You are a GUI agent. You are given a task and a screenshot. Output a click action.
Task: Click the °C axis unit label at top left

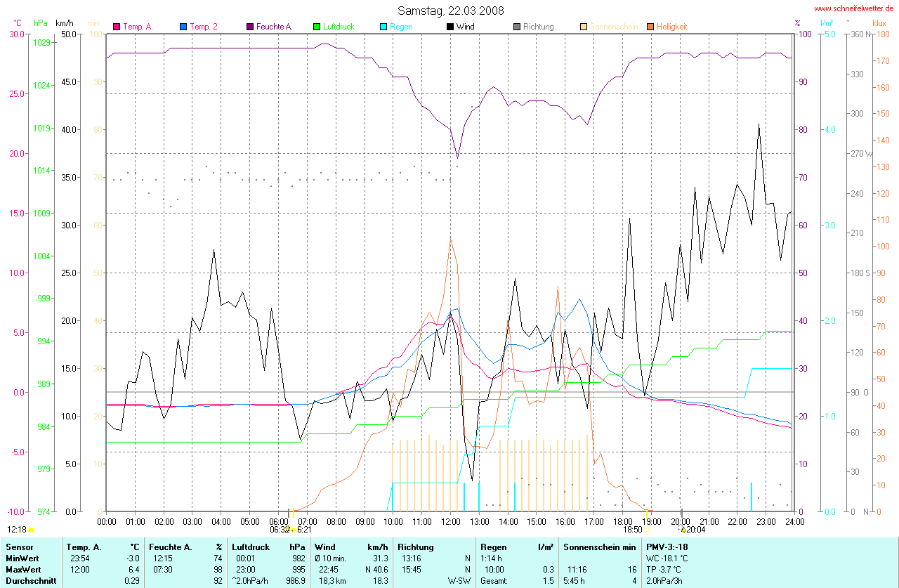click(x=19, y=22)
